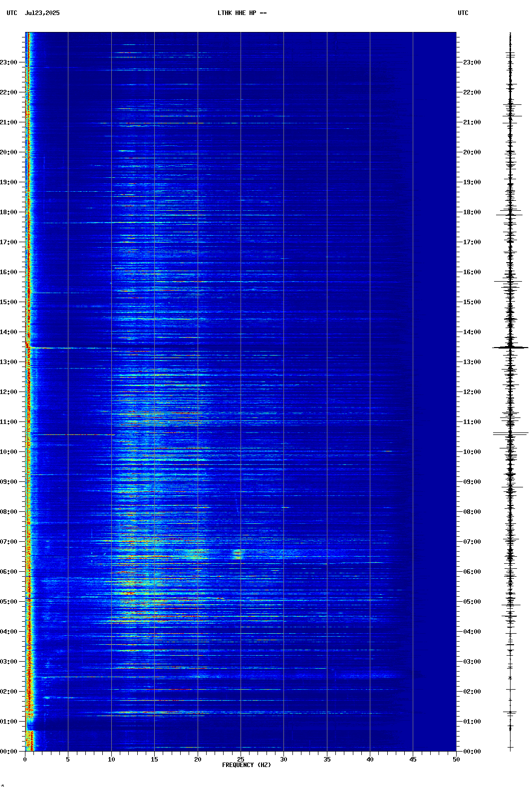Click the 02:00 label on right axis
This screenshot has height=791, width=532.
(472, 692)
